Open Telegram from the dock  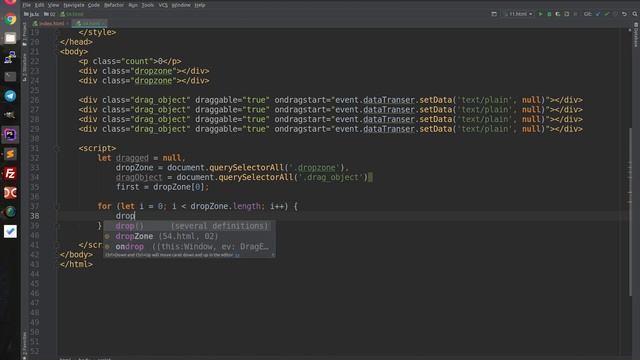pyautogui.click(x=10, y=96)
